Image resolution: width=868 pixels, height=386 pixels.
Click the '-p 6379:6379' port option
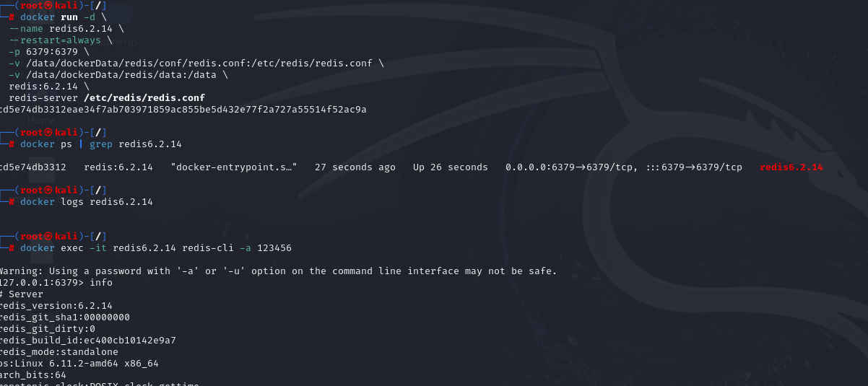click(x=49, y=52)
